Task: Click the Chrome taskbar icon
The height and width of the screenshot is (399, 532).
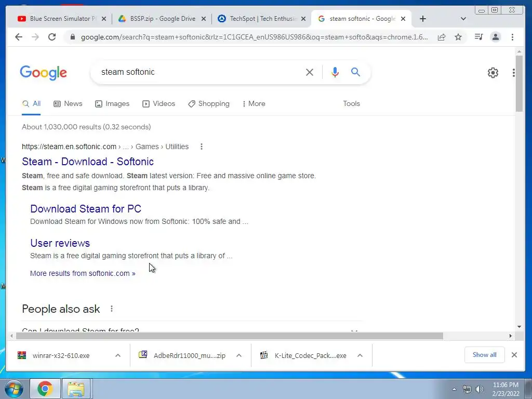Action: (x=45, y=389)
